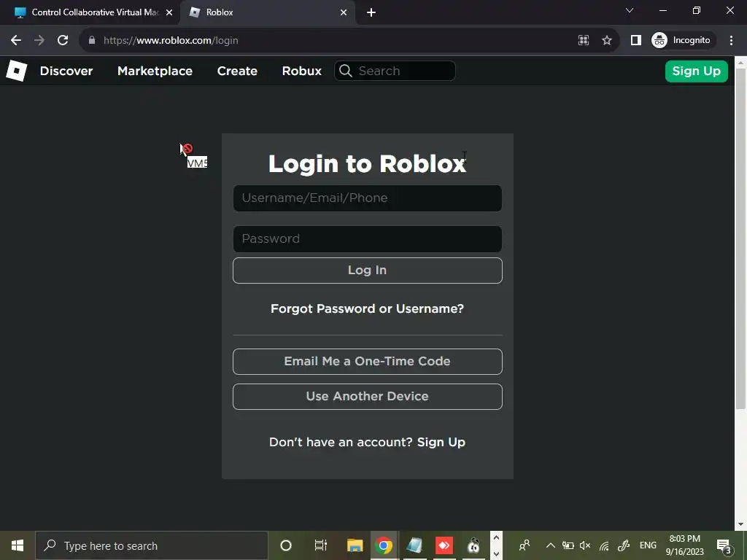
Task: Click the Cortana circle icon on taskbar
Action: pyautogui.click(x=286, y=545)
